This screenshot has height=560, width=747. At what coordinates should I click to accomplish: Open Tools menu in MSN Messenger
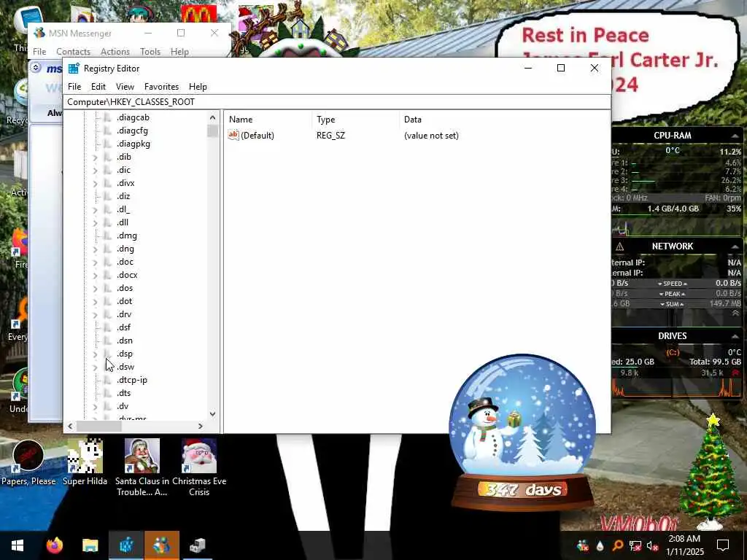150,52
